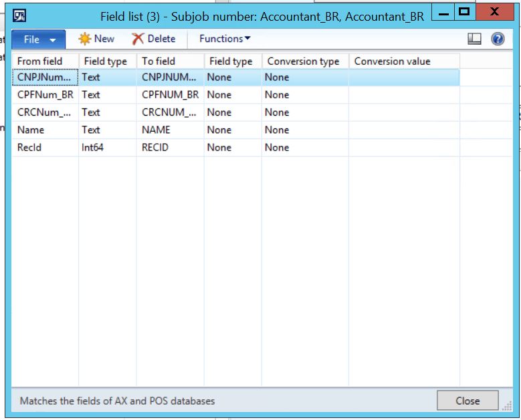Maximize the Field list window

464,12
